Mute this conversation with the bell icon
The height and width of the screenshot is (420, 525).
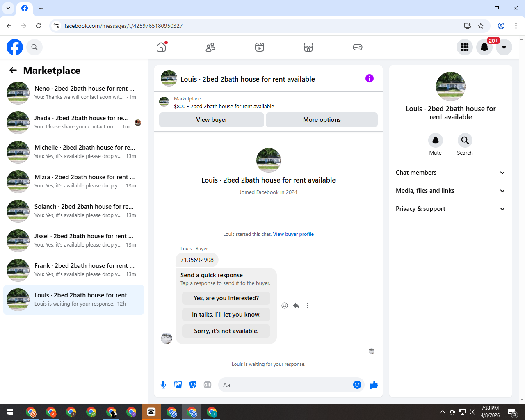click(436, 140)
